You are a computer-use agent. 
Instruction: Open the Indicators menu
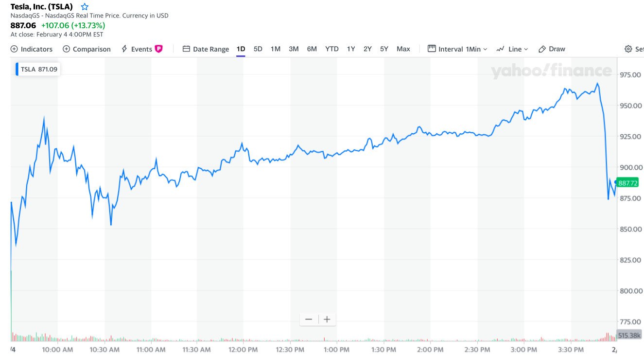pos(32,49)
